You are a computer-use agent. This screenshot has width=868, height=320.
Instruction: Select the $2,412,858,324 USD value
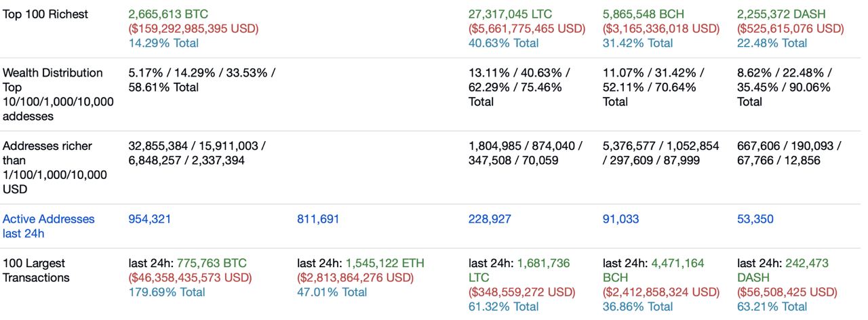pos(661,292)
